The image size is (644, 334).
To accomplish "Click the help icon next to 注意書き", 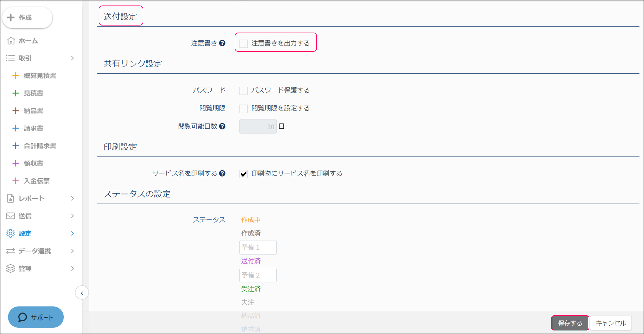I will click(222, 43).
